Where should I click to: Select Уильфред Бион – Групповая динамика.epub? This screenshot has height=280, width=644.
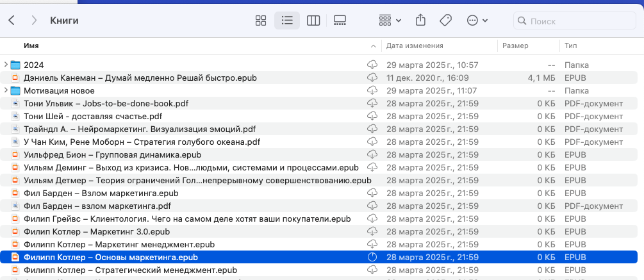112,155
